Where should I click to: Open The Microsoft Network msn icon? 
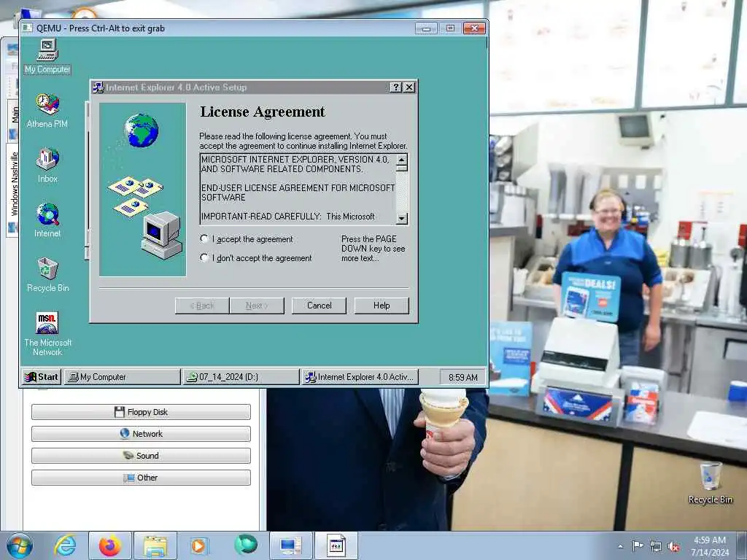coord(47,334)
